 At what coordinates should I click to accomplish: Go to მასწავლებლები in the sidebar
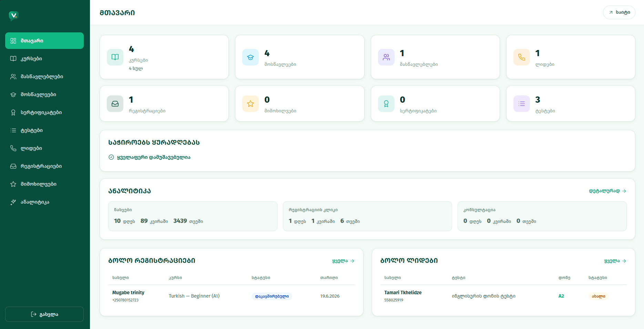pyautogui.click(x=44, y=76)
